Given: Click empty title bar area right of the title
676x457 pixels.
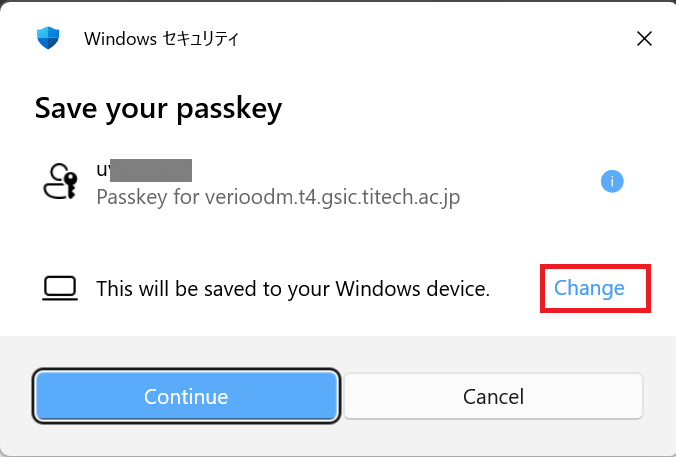Looking at the screenshot, I should [430, 39].
